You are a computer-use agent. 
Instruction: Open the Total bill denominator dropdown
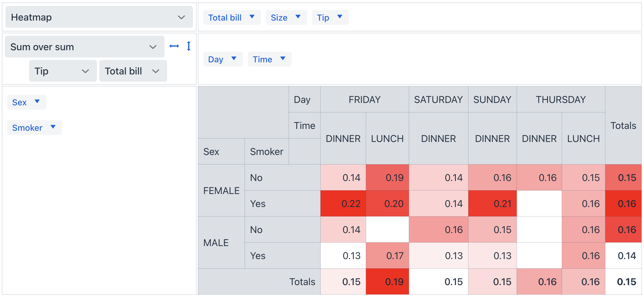[133, 71]
